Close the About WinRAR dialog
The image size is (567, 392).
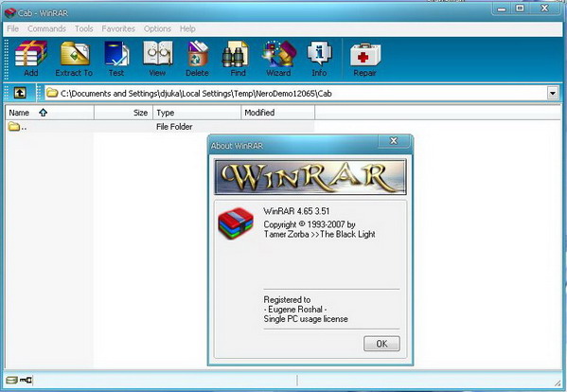tap(394, 141)
